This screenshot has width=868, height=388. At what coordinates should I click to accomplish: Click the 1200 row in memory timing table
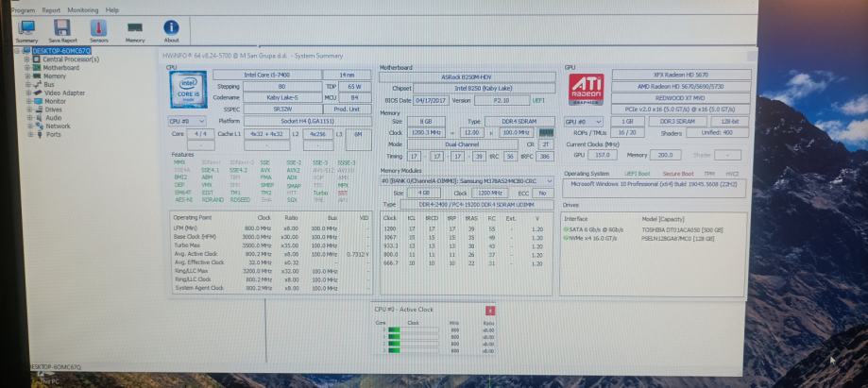(x=464, y=229)
